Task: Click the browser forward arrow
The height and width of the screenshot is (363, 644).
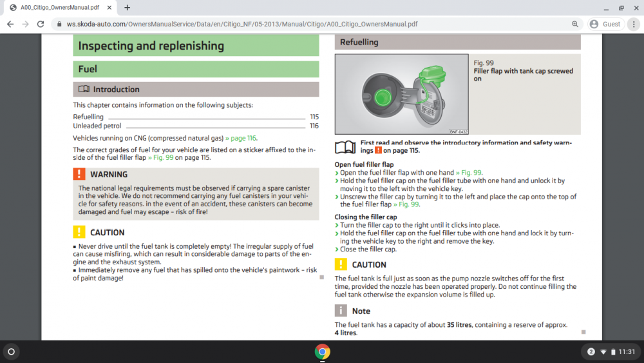Action: point(26,25)
